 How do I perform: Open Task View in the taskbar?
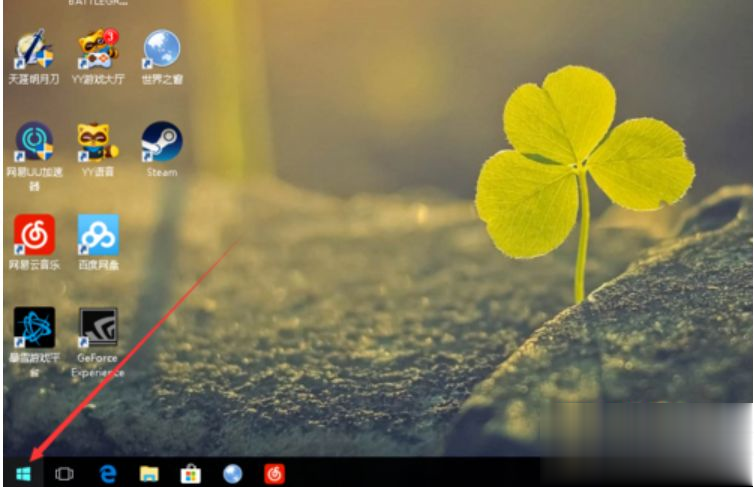tap(64, 474)
